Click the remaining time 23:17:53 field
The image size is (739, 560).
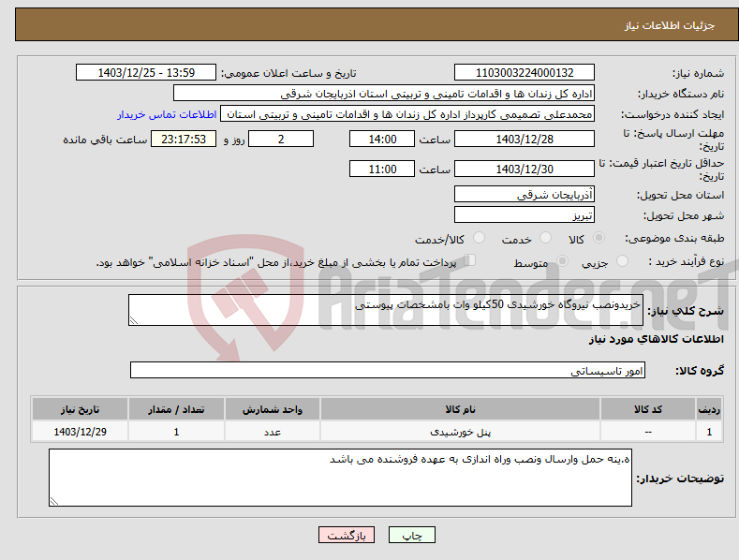[184, 139]
